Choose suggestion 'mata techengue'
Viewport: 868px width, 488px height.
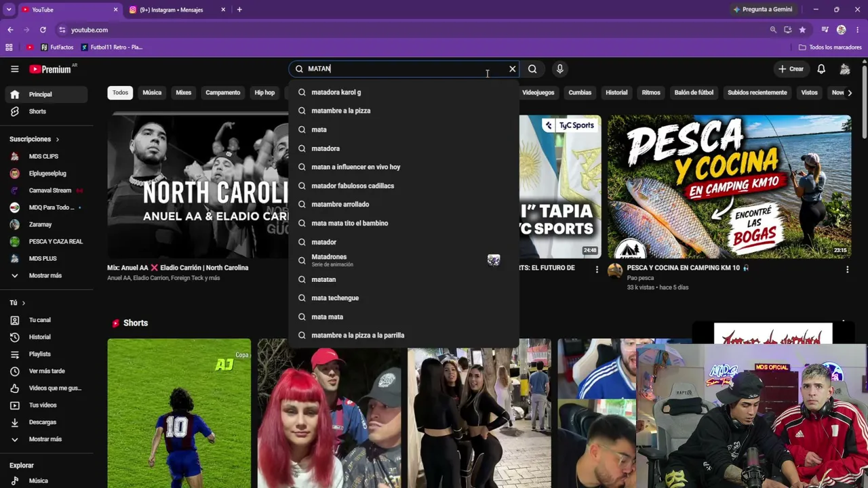pos(403,298)
